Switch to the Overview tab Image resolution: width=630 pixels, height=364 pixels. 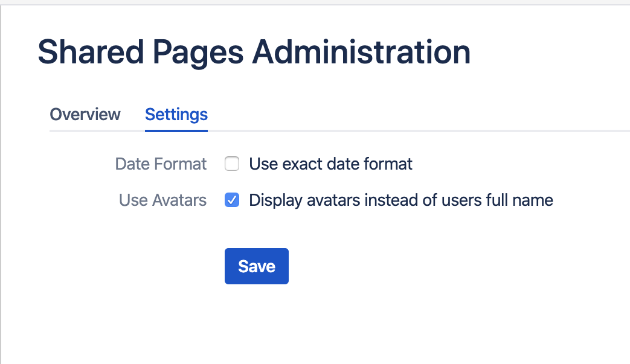(85, 114)
